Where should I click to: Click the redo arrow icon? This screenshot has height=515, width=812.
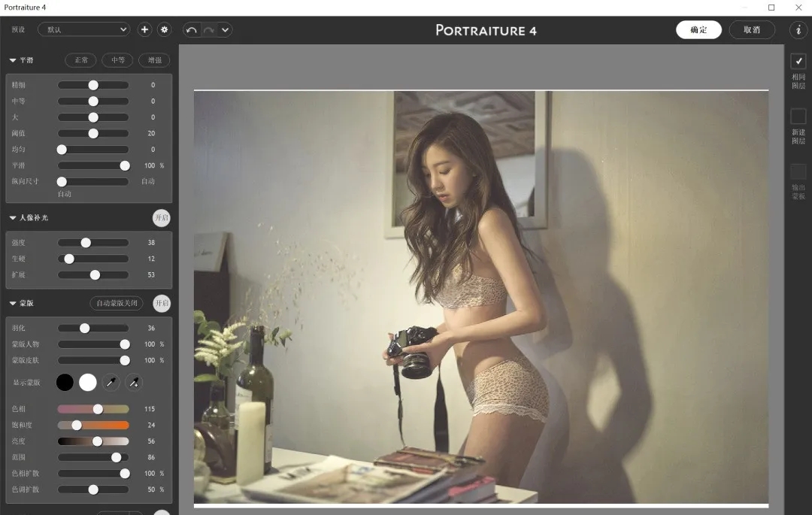208,30
